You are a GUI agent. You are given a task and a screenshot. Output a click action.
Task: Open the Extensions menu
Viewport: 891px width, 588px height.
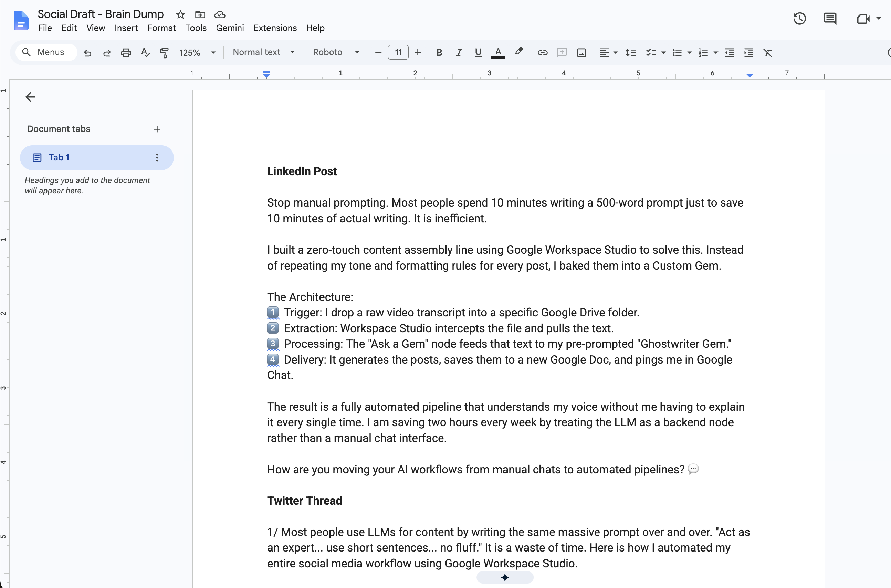click(x=275, y=28)
